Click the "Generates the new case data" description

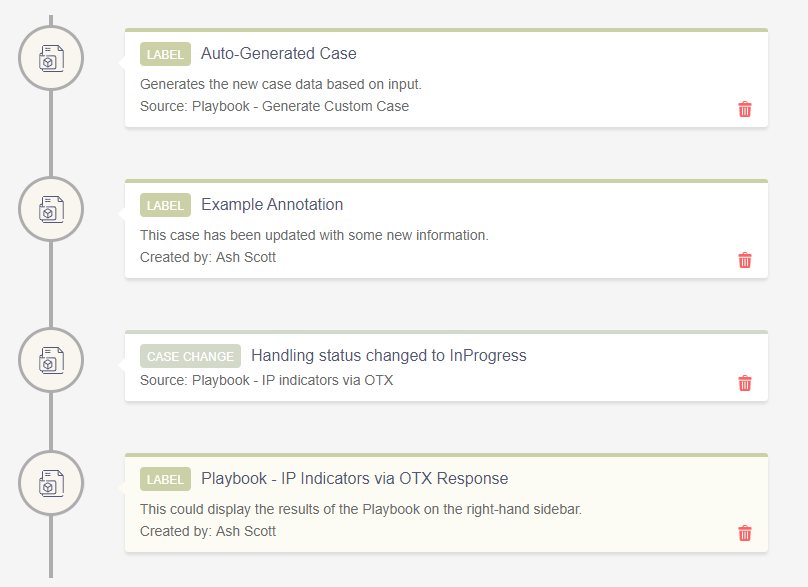(x=280, y=84)
